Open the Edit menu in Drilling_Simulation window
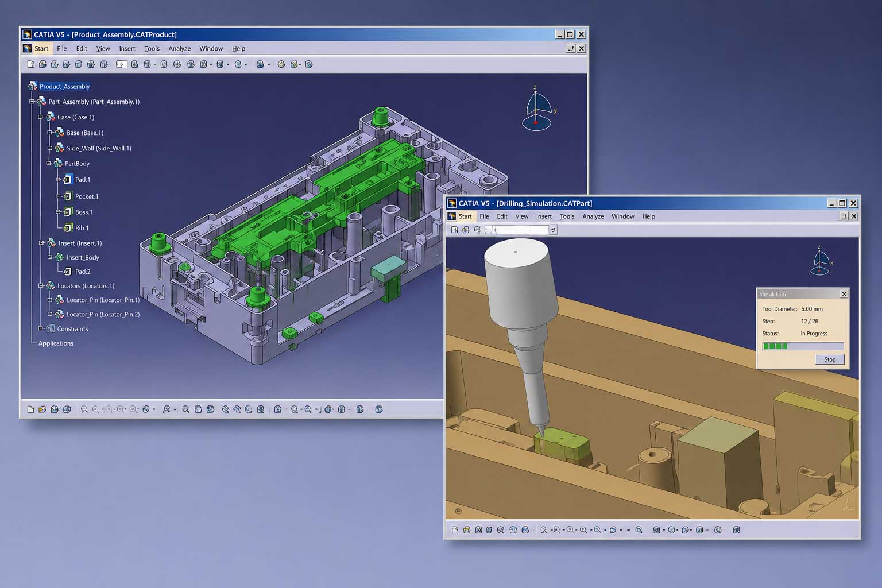Screen dimensions: 882x588 (x=502, y=216)
